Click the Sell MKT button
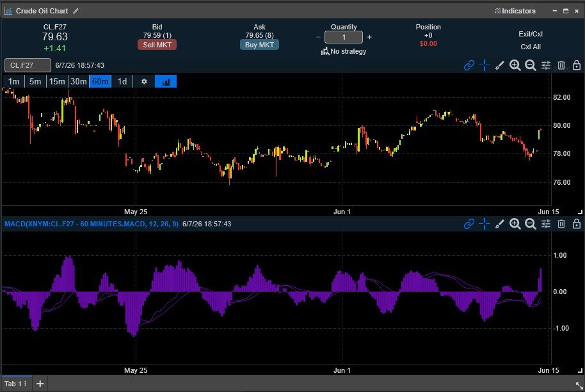 157,45
